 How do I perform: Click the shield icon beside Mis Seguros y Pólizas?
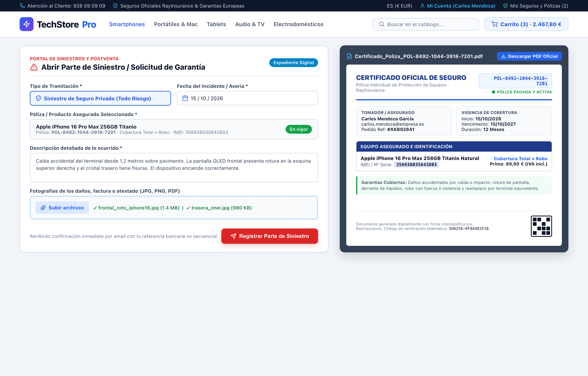coord(506,6)
